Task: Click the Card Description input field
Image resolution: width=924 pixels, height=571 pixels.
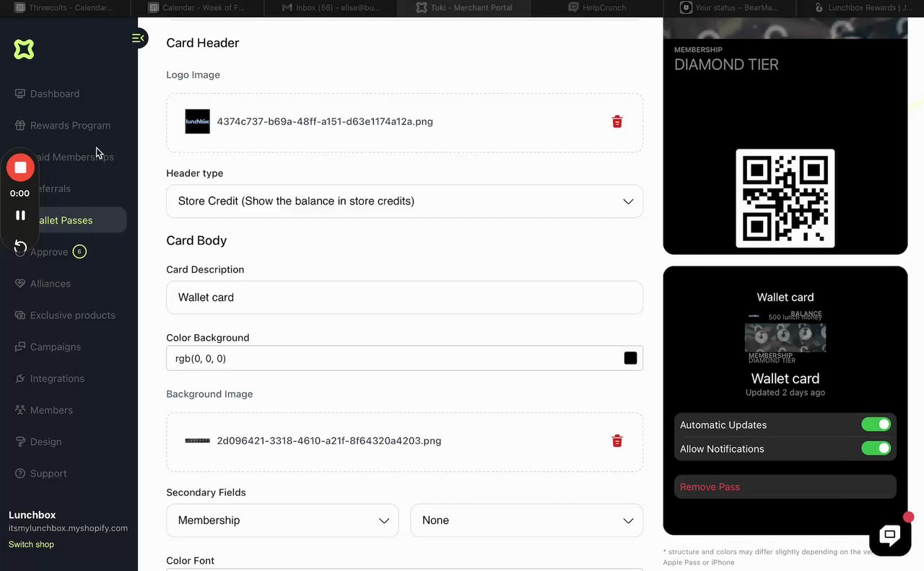Action: [404, 297]
